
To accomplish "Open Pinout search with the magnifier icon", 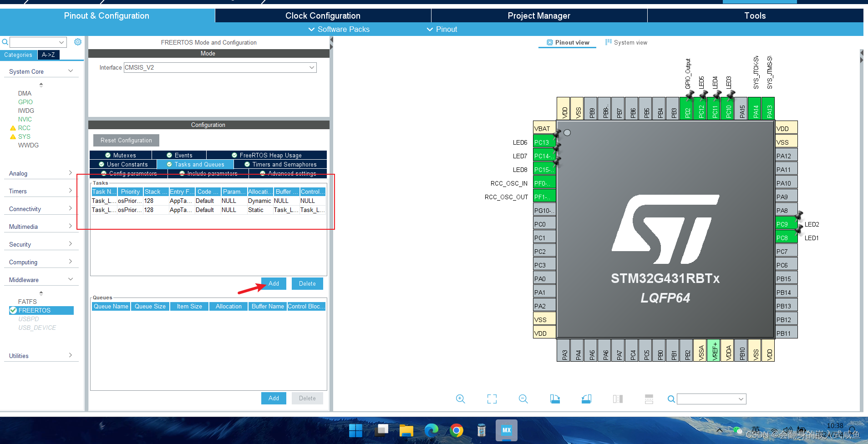I will tap(671, 399).
